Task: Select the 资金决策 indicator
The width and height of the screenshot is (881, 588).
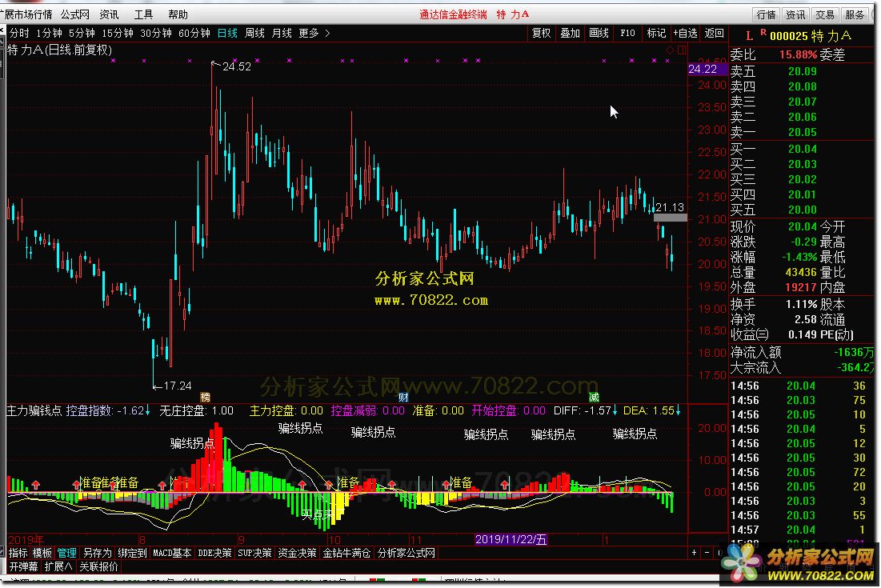Action: click(x=297, y=553)
